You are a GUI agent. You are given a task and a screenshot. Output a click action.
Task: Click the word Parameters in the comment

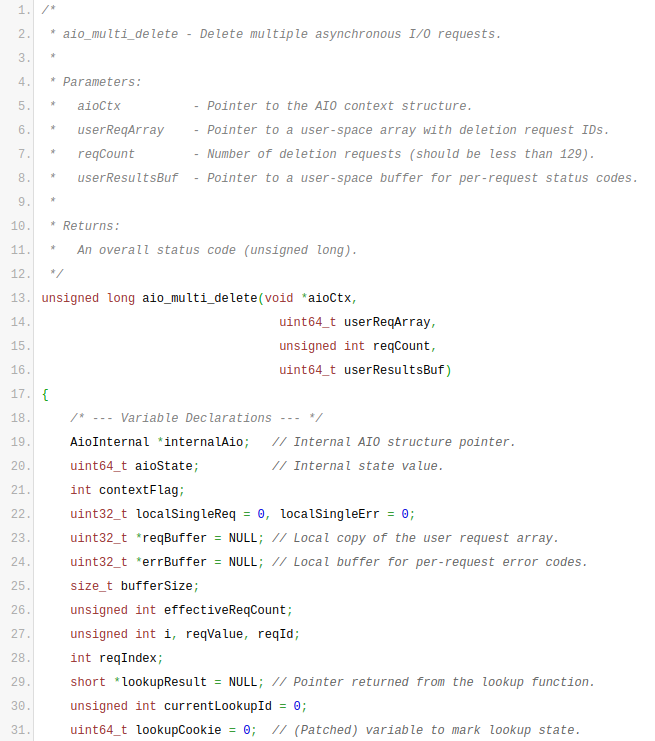102,82
